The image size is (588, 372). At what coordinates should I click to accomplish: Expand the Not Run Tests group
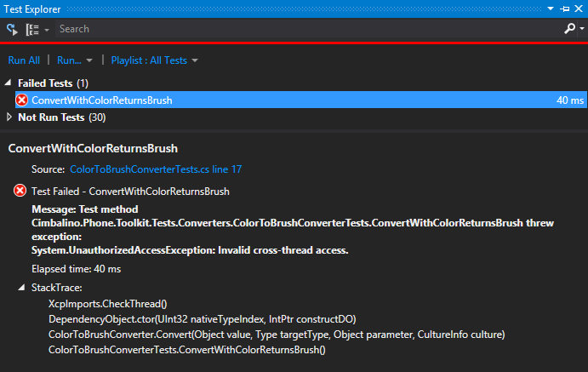pos(9,117)
